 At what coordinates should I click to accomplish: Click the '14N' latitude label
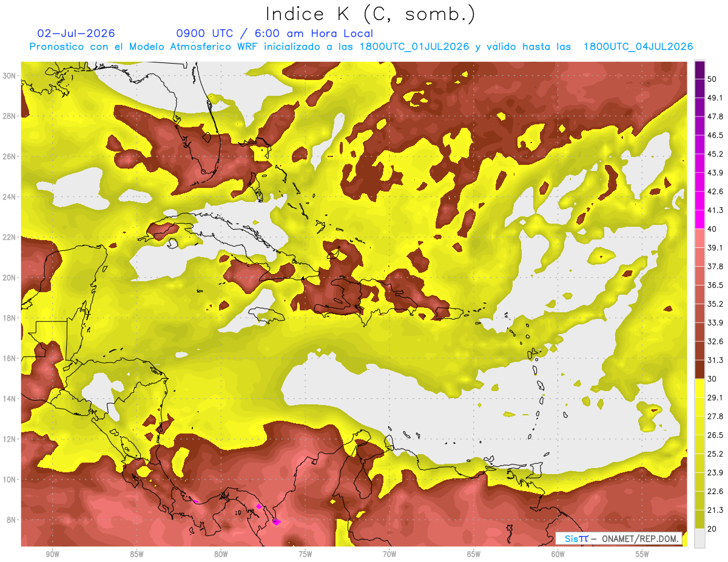click(10, 399)
